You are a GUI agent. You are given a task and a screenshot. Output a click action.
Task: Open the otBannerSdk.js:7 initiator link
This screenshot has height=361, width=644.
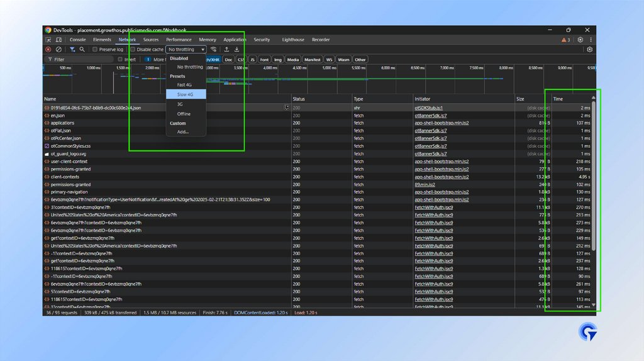pyautogui.click(x=431, y=116)
